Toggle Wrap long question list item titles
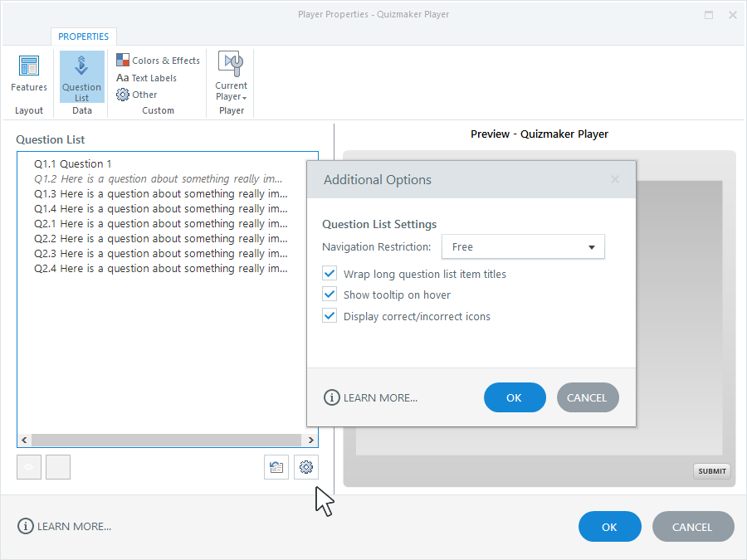The width and height of the screenshot is (747, 560). pos(330,274)
